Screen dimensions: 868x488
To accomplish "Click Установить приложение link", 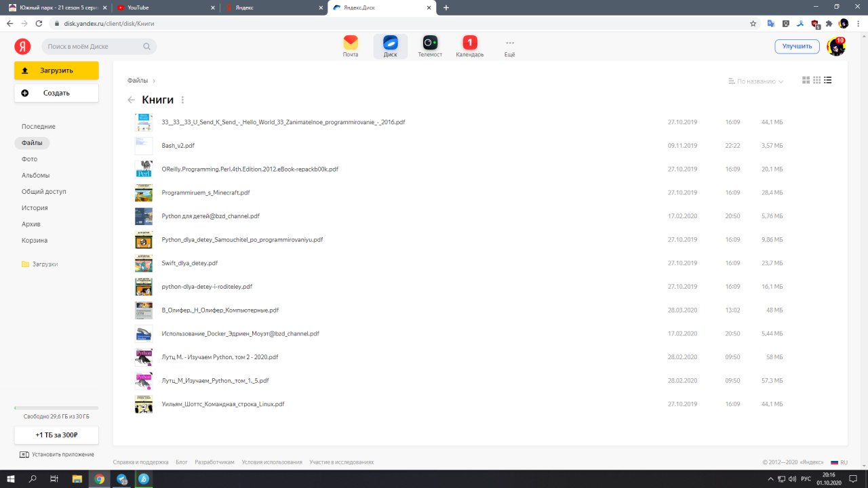I will coord(57,454).
